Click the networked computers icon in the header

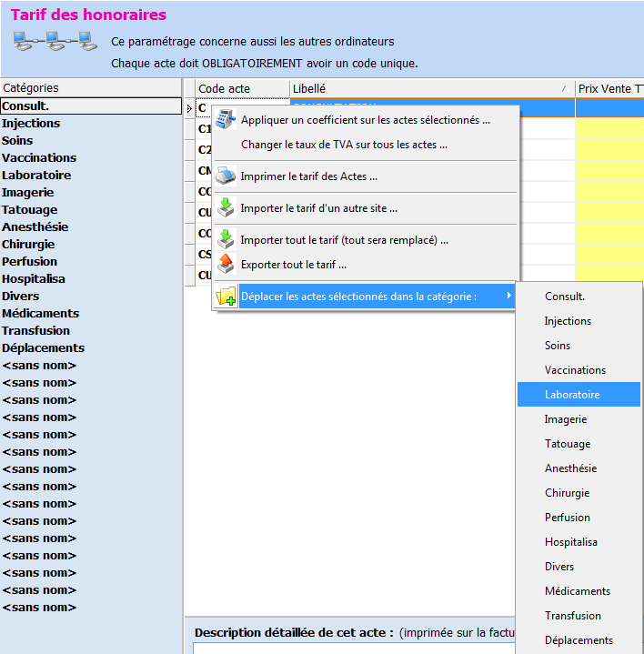pyautogui.click(x=55, y=41)
